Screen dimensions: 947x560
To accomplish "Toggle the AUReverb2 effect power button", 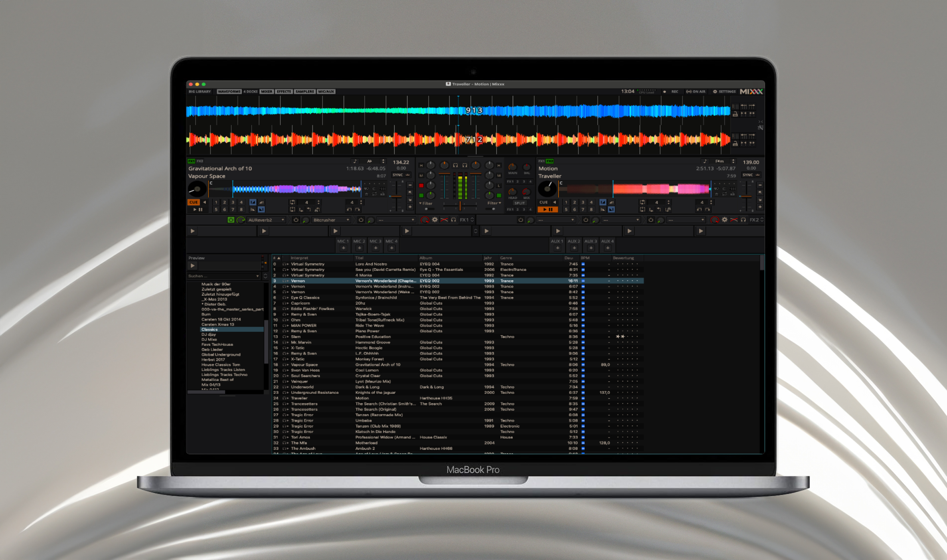I will tap(231, 220).
